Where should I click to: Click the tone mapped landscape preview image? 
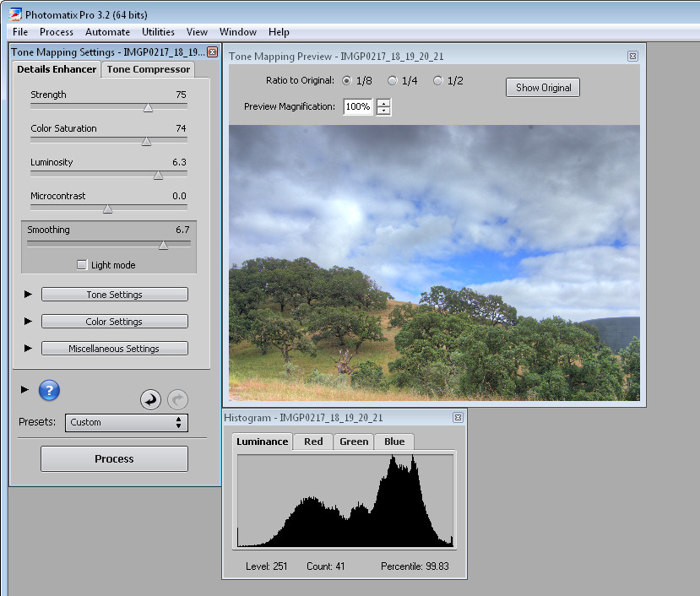(434, 263)
